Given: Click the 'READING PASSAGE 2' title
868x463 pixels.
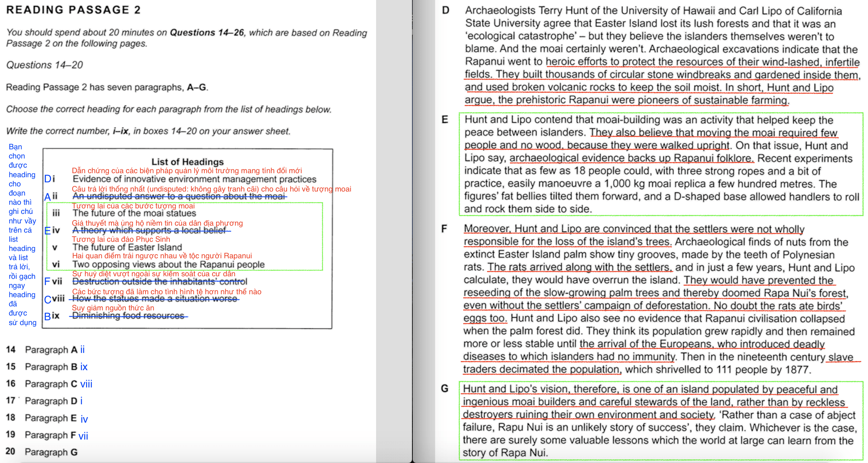Looking at the screenshot, I should click(x=73, y=10).
